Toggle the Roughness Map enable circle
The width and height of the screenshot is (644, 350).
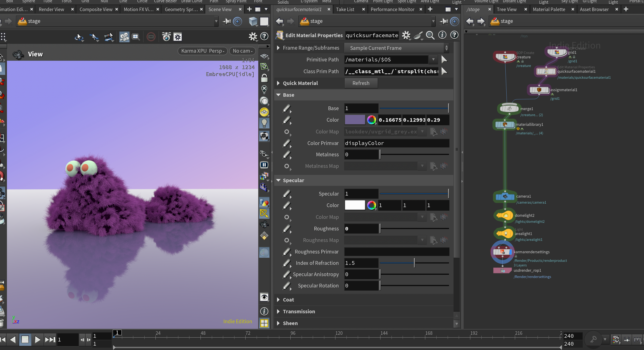pyautogui.click(x=287, y=240)
